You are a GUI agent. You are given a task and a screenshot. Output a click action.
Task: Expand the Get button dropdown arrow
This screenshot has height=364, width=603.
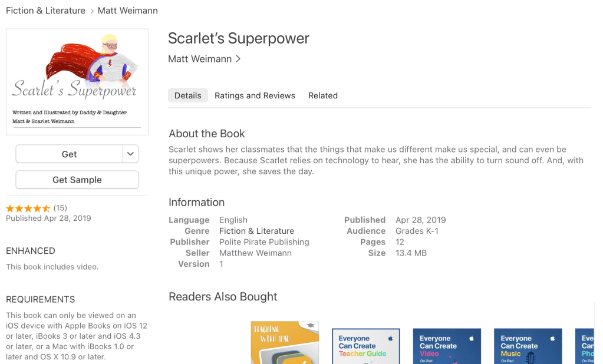[131, 154]
